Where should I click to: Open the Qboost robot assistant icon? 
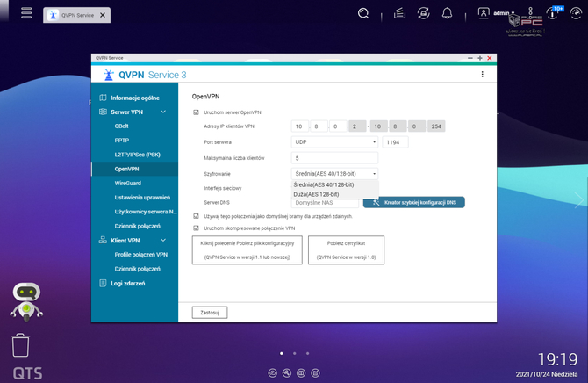click(26, 301)
